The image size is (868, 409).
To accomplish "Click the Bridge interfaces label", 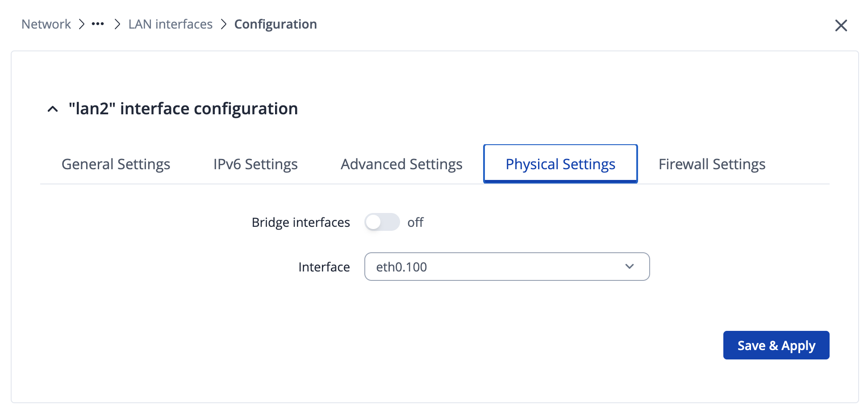I will tap(300, 222).
